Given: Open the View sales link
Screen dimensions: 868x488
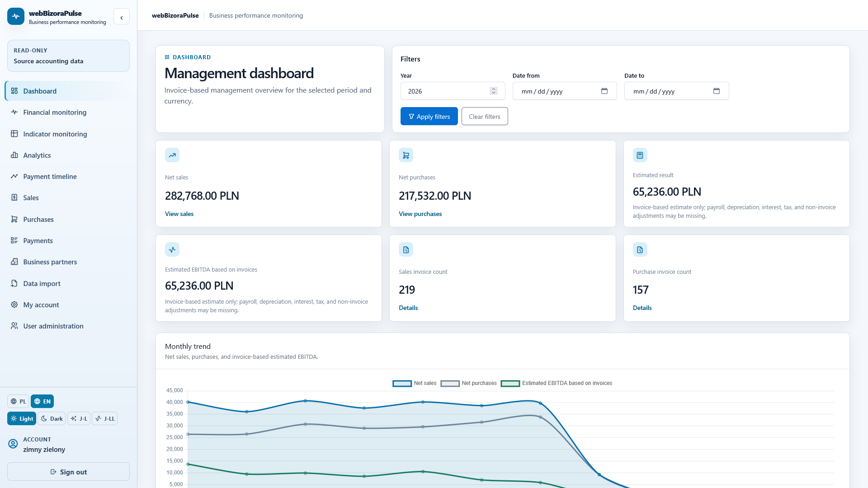Looking at the screenshot, I should click(179, 214).
